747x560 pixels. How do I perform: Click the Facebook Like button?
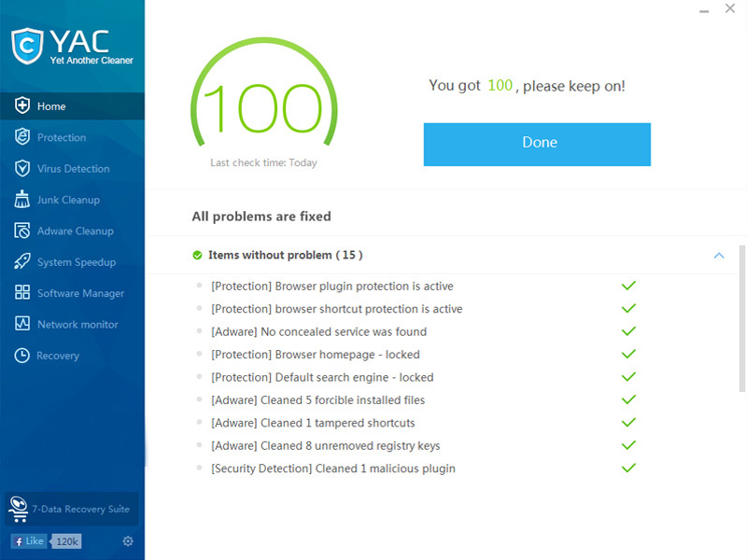coord(29,541)
